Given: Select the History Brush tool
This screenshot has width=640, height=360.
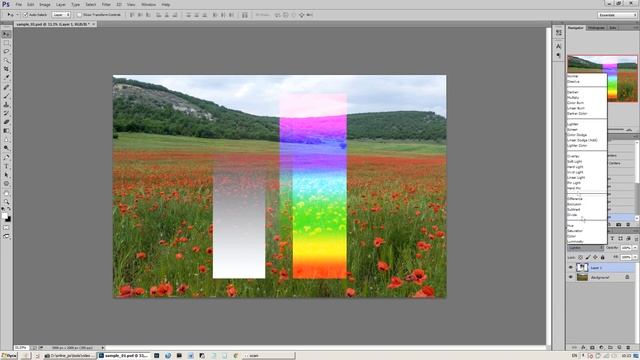Looking at the screenshot, I should [6, 113].
